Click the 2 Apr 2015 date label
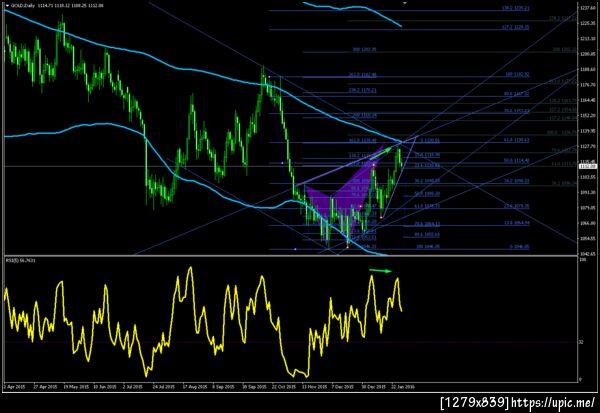Viewport: 600px width, 413px height. coord(15,387)
